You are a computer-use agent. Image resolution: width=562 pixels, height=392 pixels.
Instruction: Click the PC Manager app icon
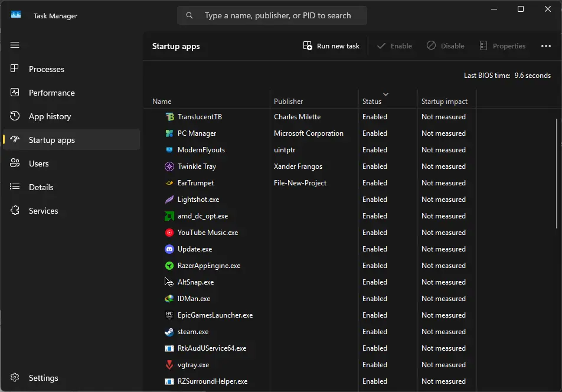(169, 133)
